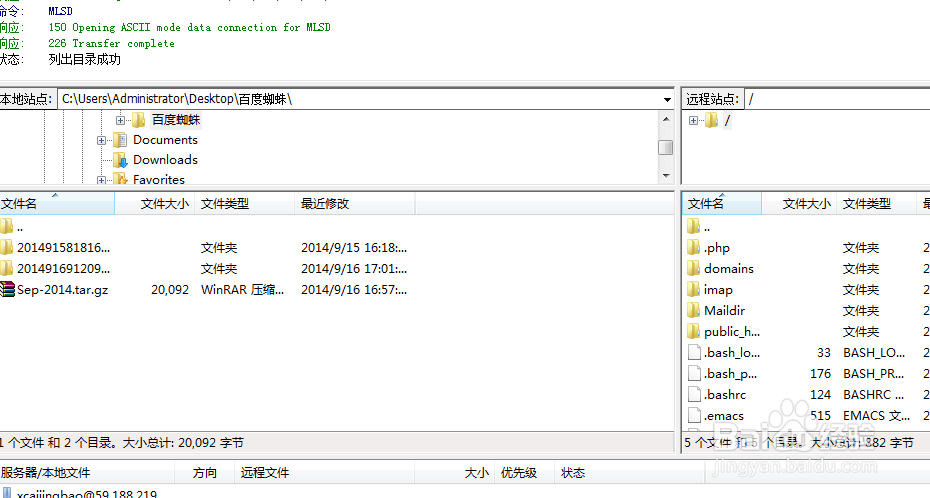Expand the Favorites tree node

point(101,180)
